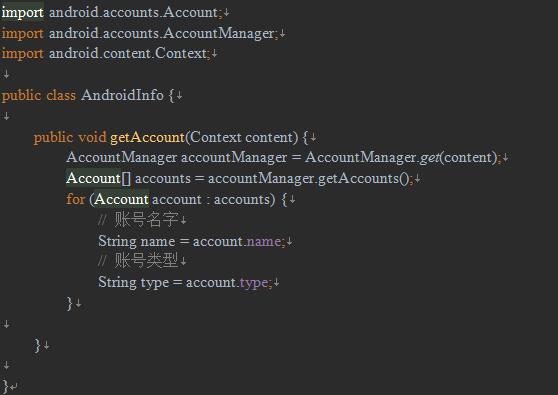Click the purple type field reference

pos(254,283)
